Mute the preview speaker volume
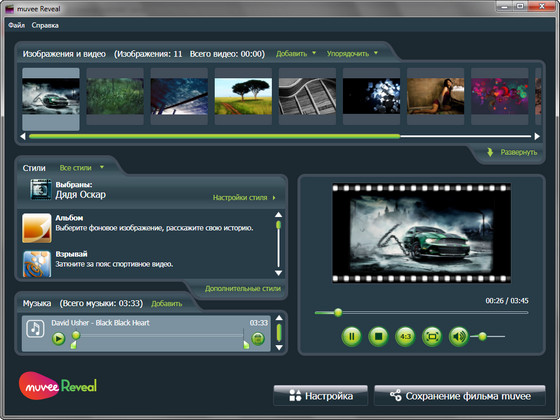The width and height of the screenshot is (560, 420). coord(459,336)
